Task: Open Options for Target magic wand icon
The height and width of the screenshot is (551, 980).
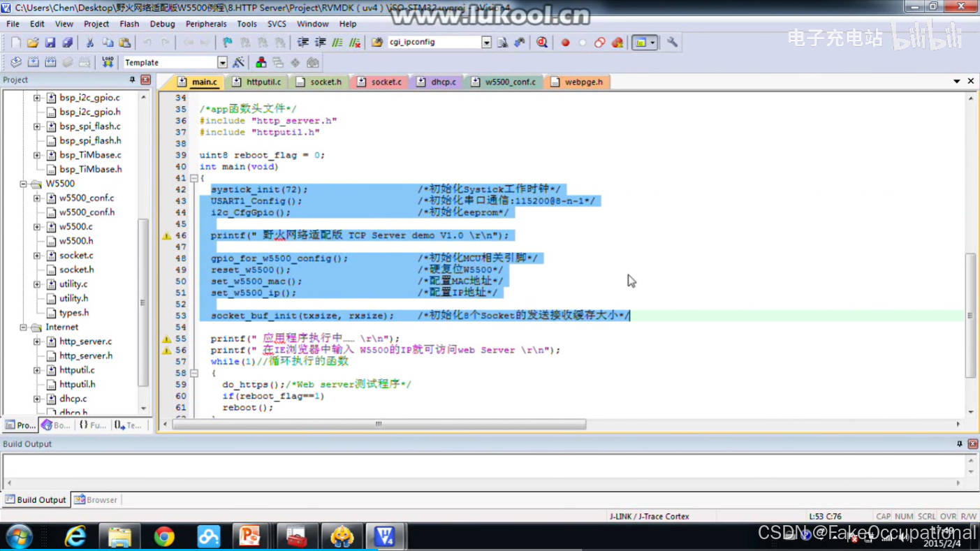Action: (x=238, y=63)
